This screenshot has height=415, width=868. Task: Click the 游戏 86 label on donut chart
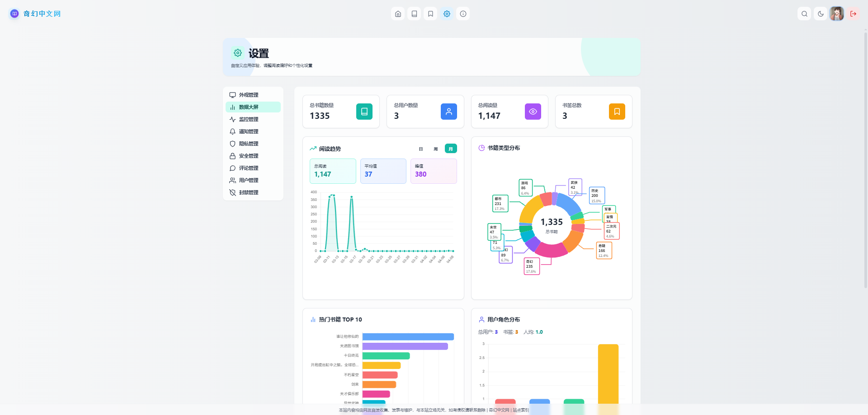(x=525, y=188)
